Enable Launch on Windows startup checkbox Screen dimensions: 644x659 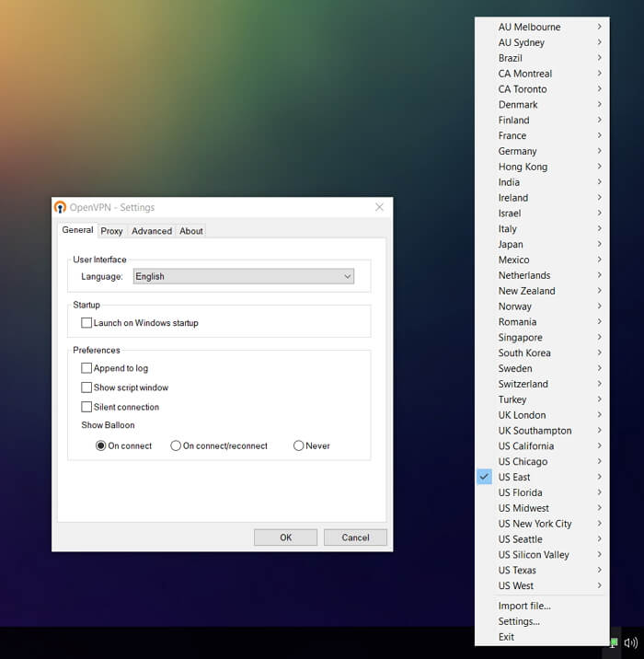(x=86, y=323)
